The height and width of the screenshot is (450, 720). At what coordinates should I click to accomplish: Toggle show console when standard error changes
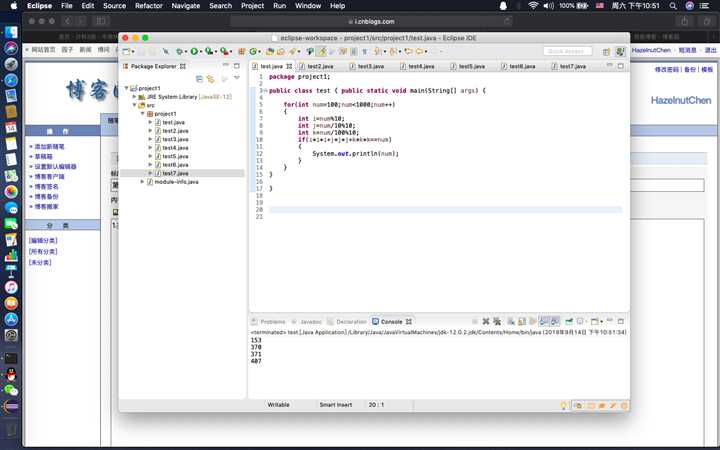click(555, 321)
